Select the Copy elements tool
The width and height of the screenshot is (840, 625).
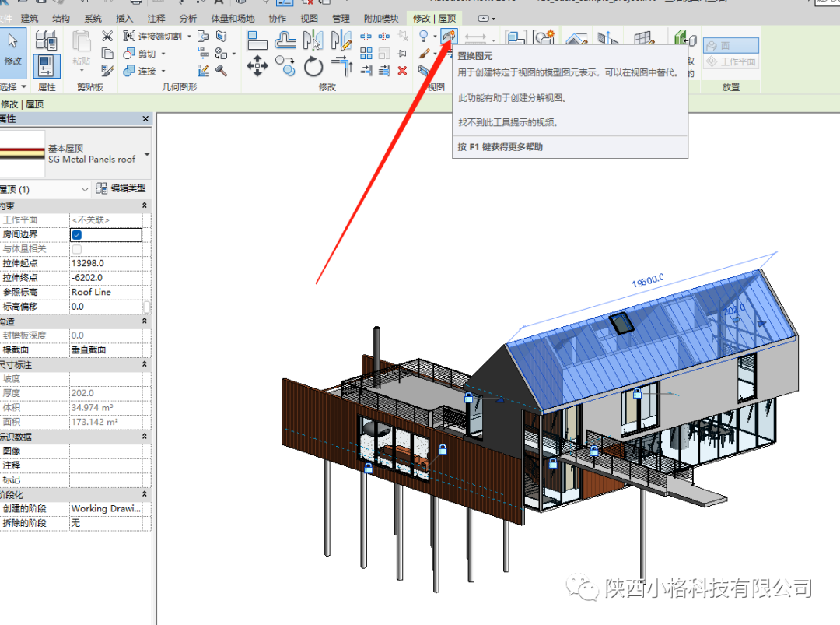(x=285, y=66)
